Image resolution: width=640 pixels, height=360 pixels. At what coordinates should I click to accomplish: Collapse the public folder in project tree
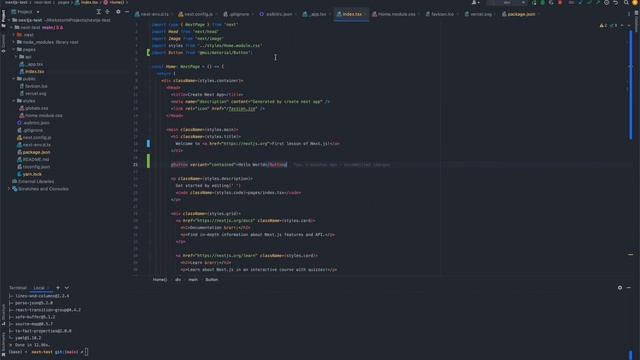tap(14, 79)
